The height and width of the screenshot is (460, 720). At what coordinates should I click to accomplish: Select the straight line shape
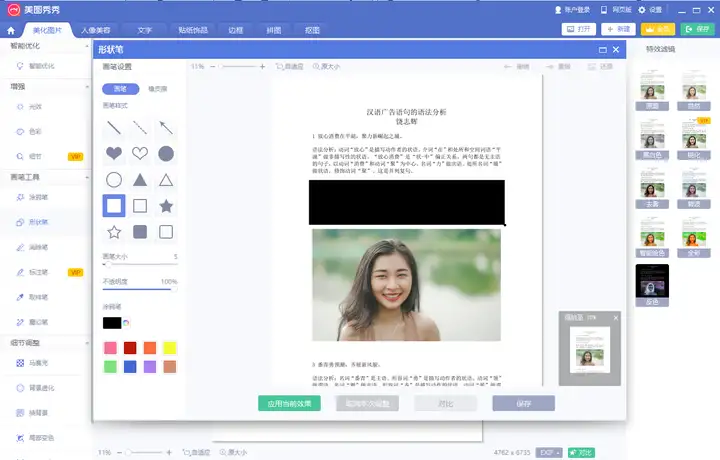click(114, 128)
